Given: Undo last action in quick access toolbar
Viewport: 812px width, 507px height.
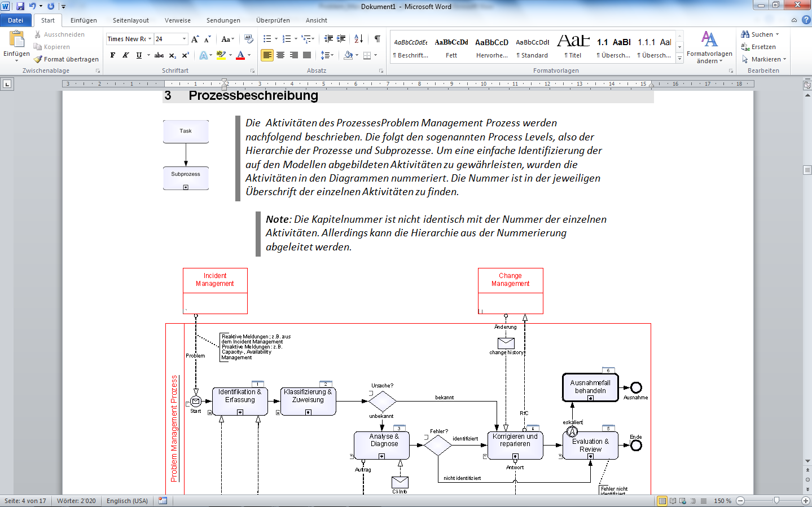Looking at the screenshot, I should (32, 6).
